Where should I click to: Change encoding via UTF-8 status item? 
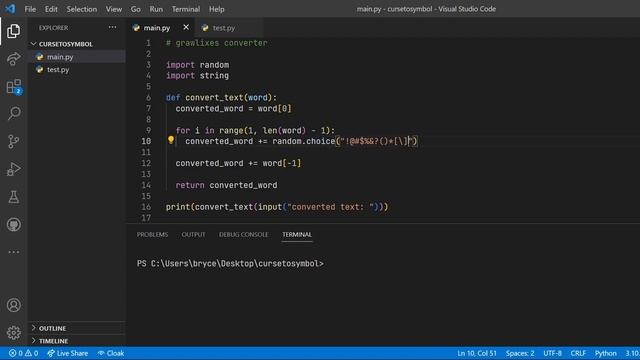coord(552,353)
